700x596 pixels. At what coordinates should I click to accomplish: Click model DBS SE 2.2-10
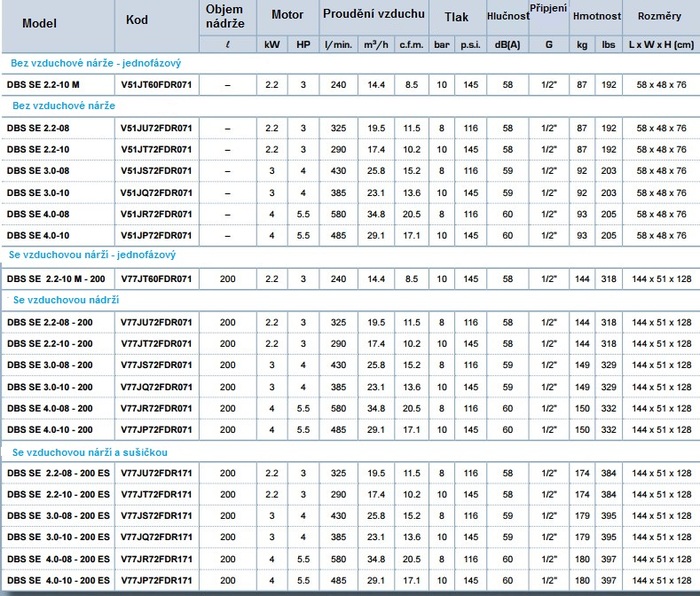click(x=38, y=150)
